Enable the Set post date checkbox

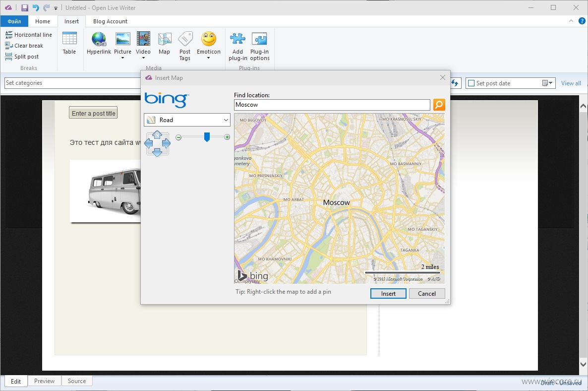pyautogui.click(x=471, y=83)
